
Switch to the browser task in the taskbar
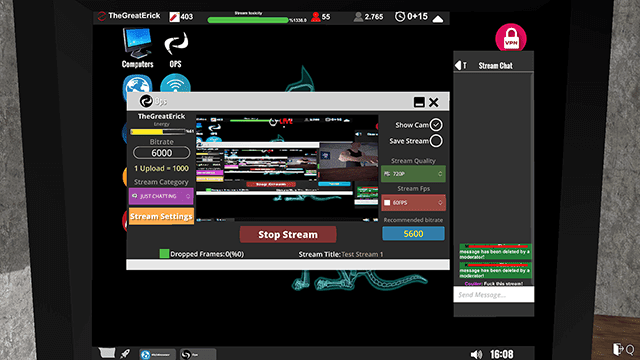pyautogui.click(x=157, y=354)
